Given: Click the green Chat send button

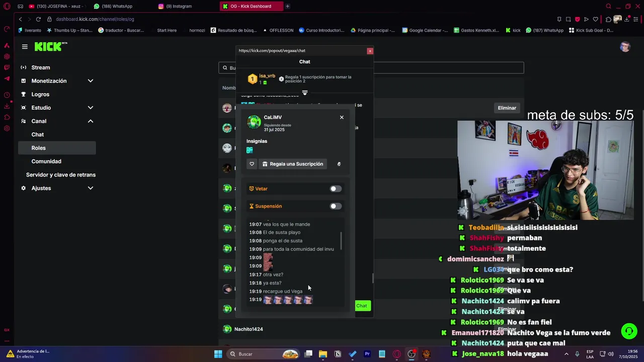Looking at the screenshot, I should click(x=362, y=306).
